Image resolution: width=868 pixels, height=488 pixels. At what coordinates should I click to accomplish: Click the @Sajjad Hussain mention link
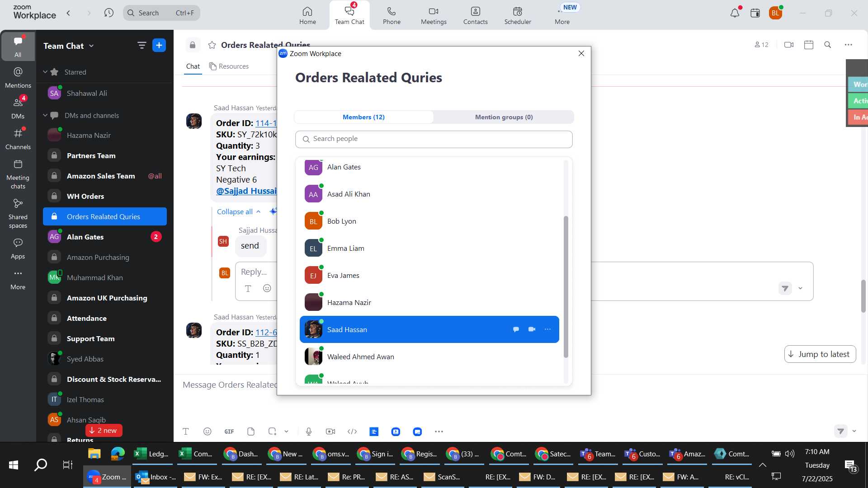246,191
